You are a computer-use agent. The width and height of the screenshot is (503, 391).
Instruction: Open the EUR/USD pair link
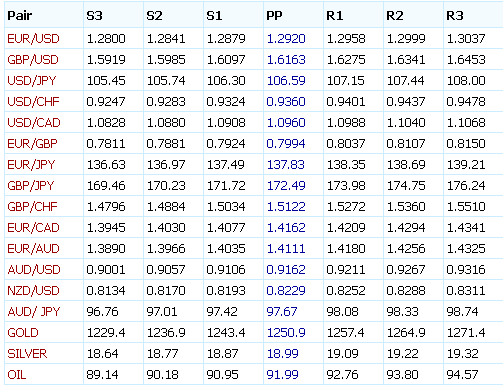(x=33, y=39)
